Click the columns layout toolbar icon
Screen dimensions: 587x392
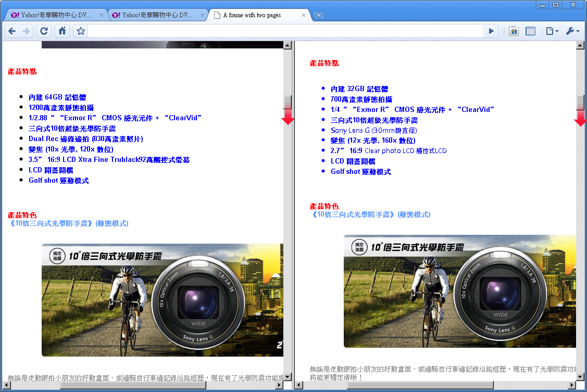(x=530, y=31)
